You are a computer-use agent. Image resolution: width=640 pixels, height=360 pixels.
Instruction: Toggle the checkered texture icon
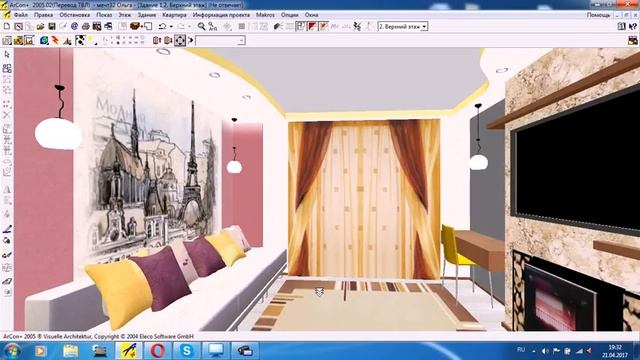(80, 40)
